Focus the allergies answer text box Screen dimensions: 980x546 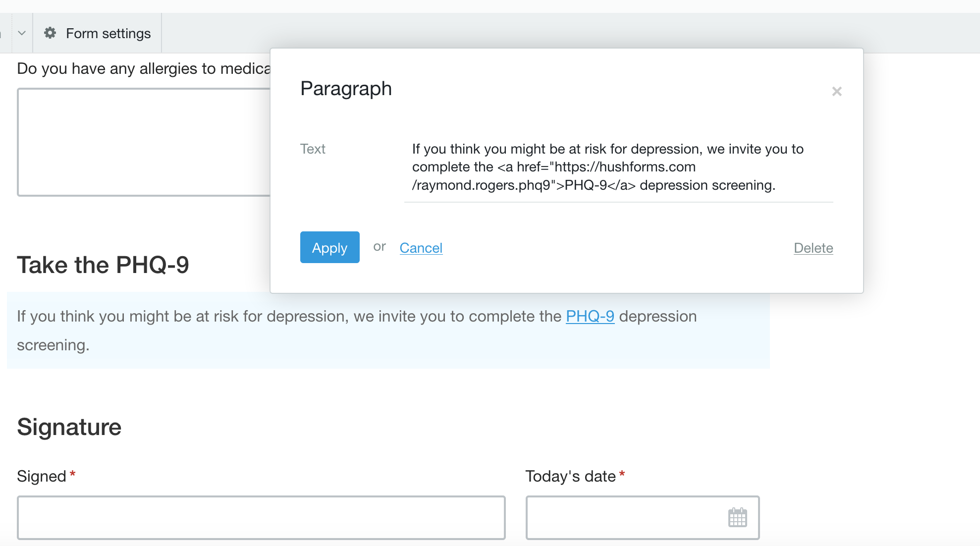point(144,142)
